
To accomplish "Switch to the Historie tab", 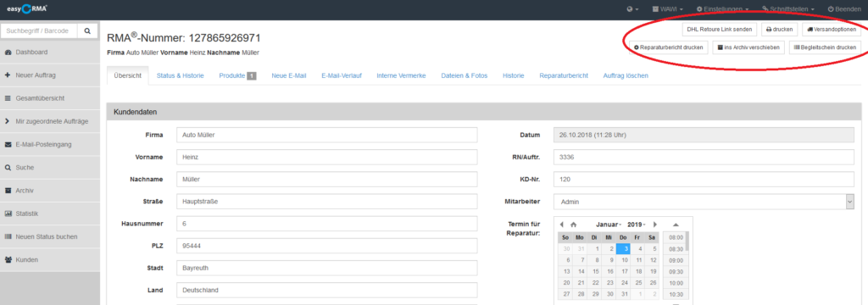I will (513, 76).
